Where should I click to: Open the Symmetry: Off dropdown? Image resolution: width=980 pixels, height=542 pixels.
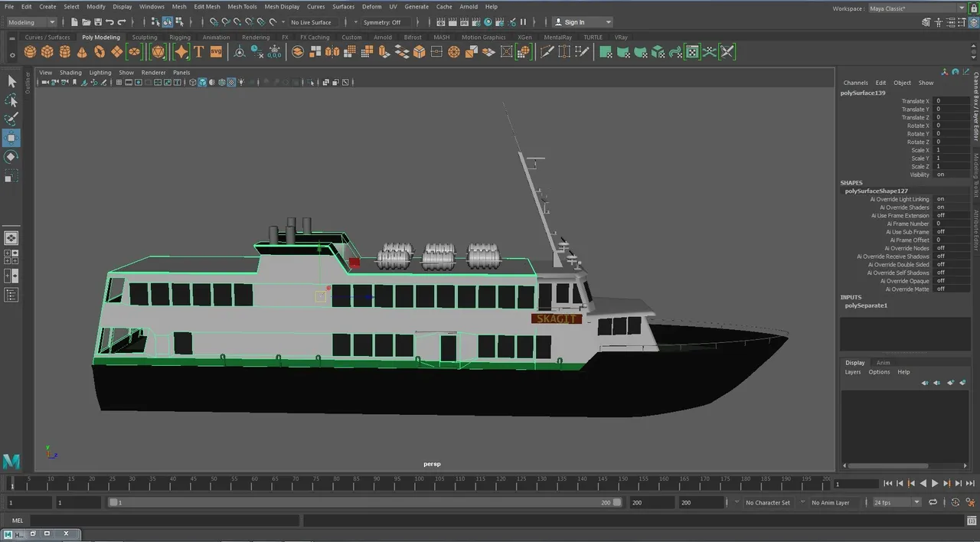pyautogui.click(x=386, y=22)
